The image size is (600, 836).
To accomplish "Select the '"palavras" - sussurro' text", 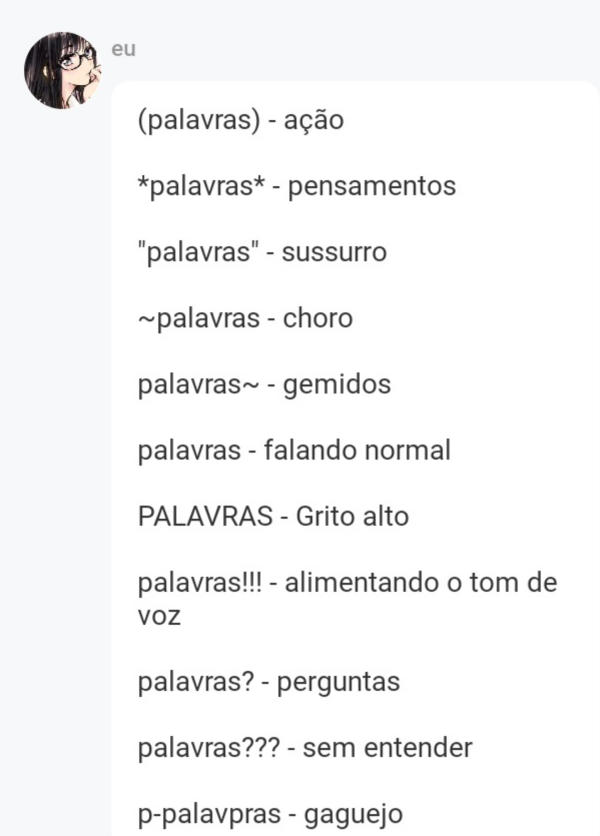I will click(x=262, y=252).
